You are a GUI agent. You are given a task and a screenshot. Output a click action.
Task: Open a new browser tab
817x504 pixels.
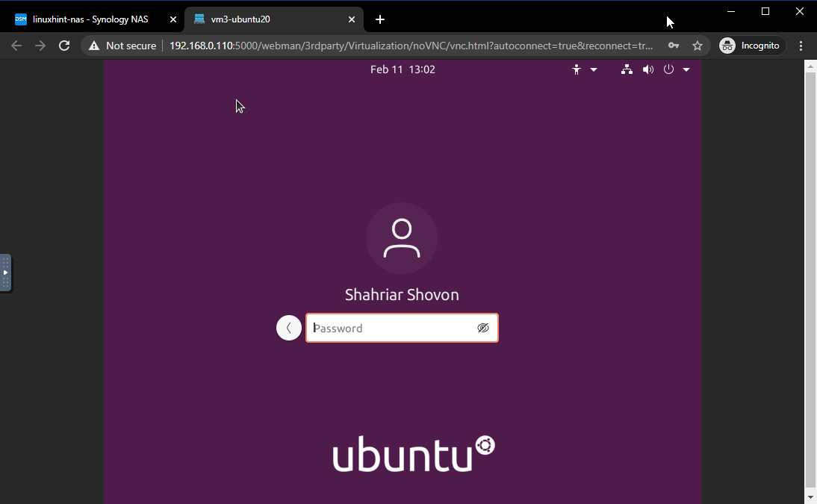(x=380, y=19)
